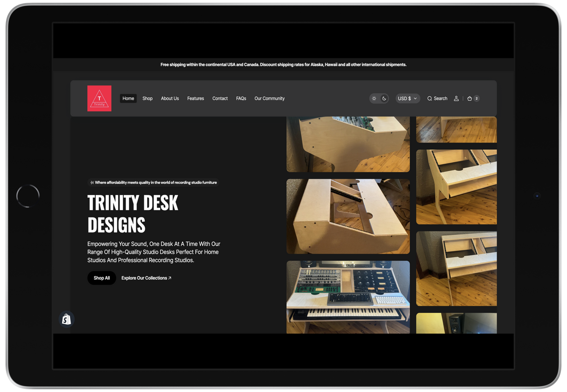The height and width of the screenshot is (392, 567).
Task: Navigate to Features in the navbar
Action: pos(196,98)
